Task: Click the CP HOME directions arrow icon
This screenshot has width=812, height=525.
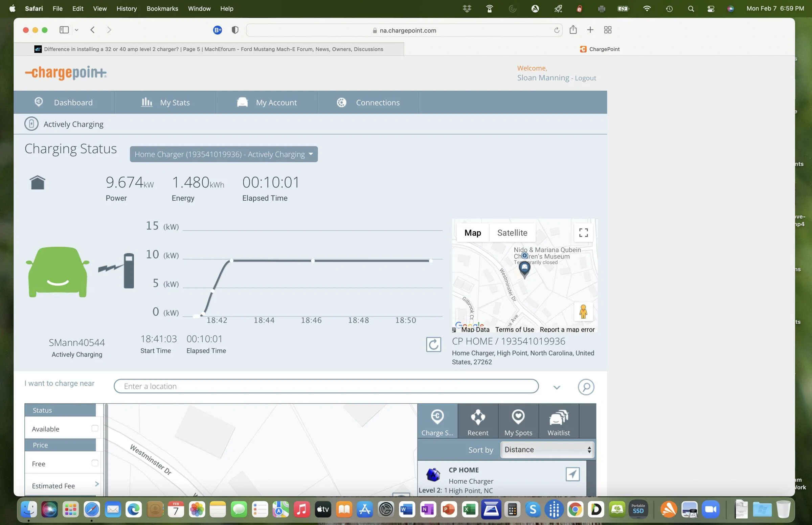Action: coord(572,474)
